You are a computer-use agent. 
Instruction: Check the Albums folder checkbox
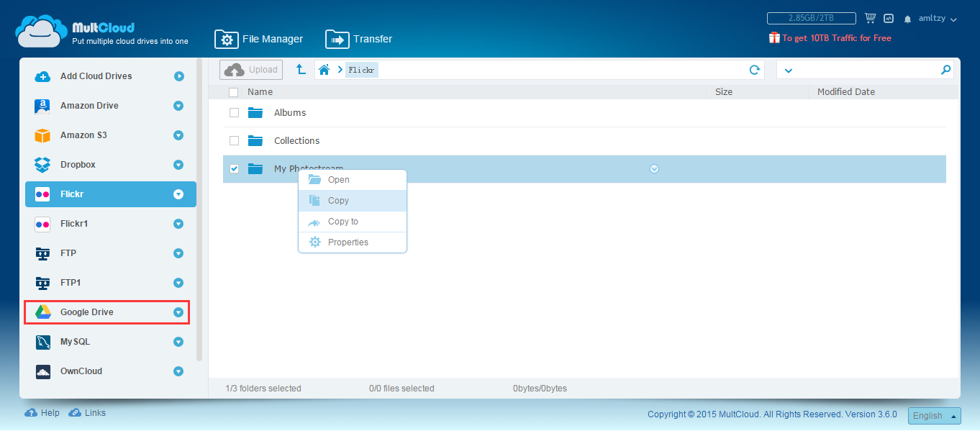pos(234,113)
